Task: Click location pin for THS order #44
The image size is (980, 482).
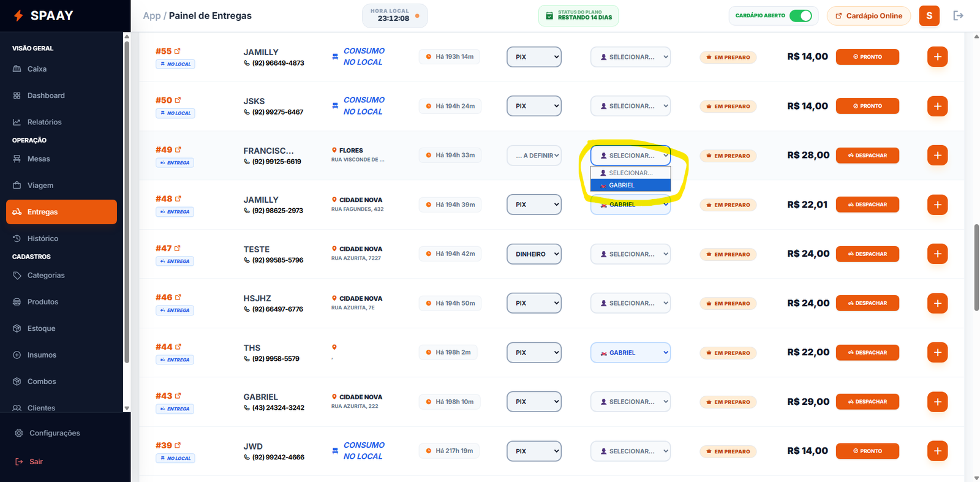Action: pyautogui.click(x=334, y=347)
